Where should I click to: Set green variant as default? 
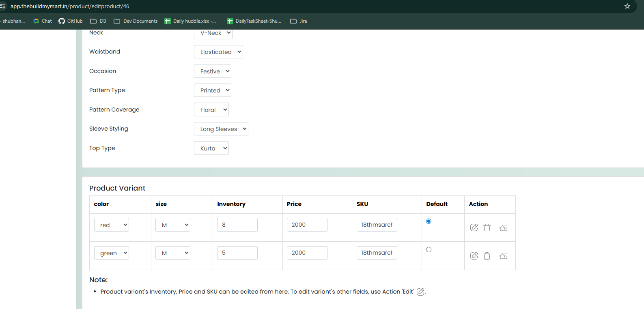429,249
